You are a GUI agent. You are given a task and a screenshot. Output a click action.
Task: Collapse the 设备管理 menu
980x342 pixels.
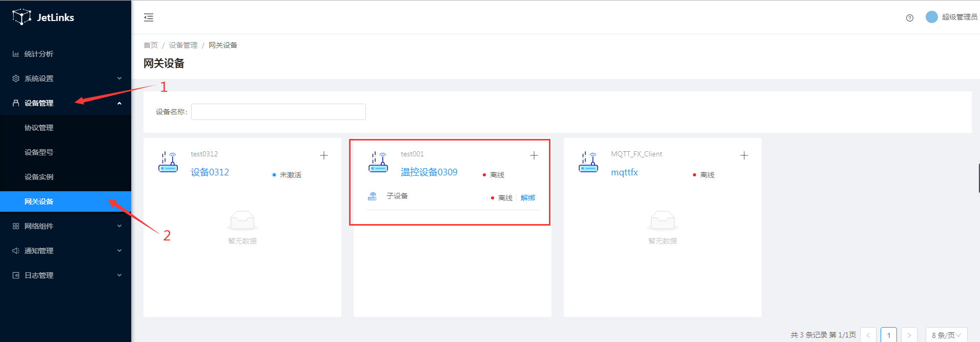click(x=66, y=103)
